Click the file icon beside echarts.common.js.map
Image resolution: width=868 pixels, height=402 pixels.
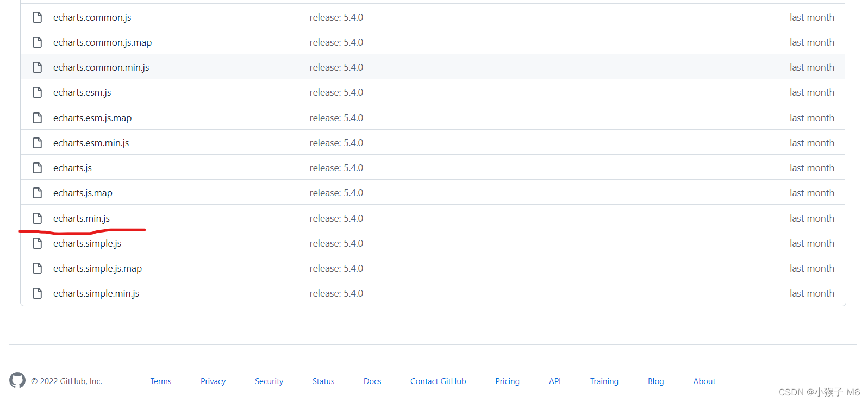click(37, 42)
